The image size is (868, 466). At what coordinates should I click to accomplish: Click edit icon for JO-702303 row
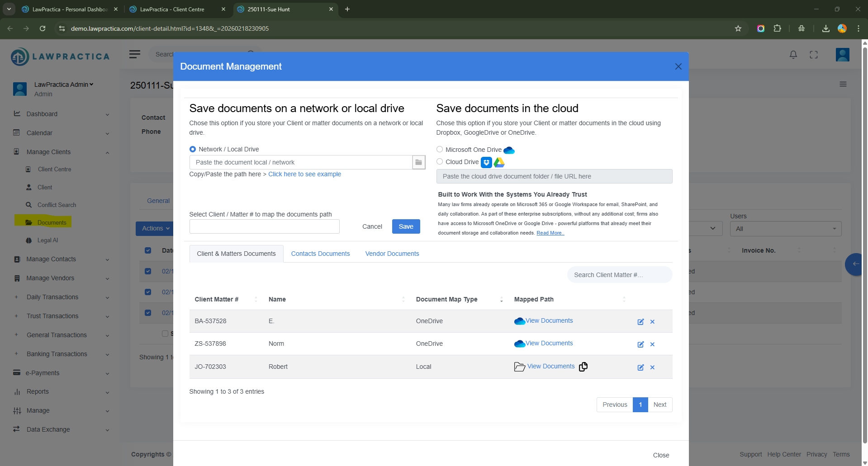pos(640,367)
